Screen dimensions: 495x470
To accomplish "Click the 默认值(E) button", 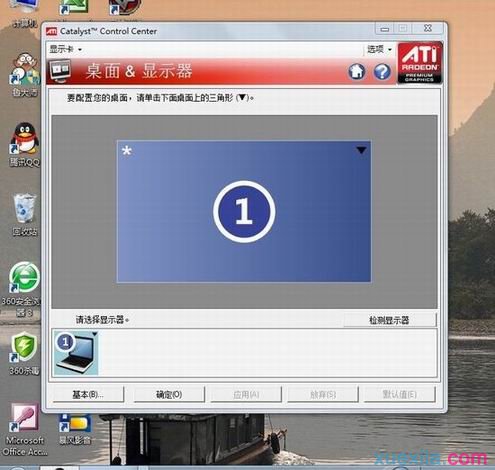I will [399, 395].
